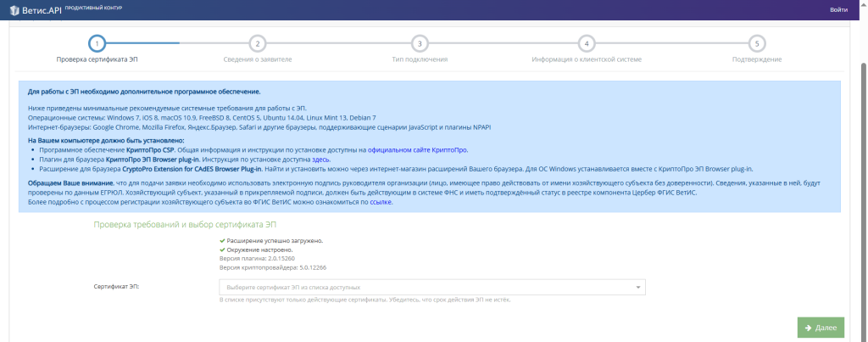Viewport: 868px width, 342px height.
Task: Select step 2 circle in wizard
Action: 258,43
